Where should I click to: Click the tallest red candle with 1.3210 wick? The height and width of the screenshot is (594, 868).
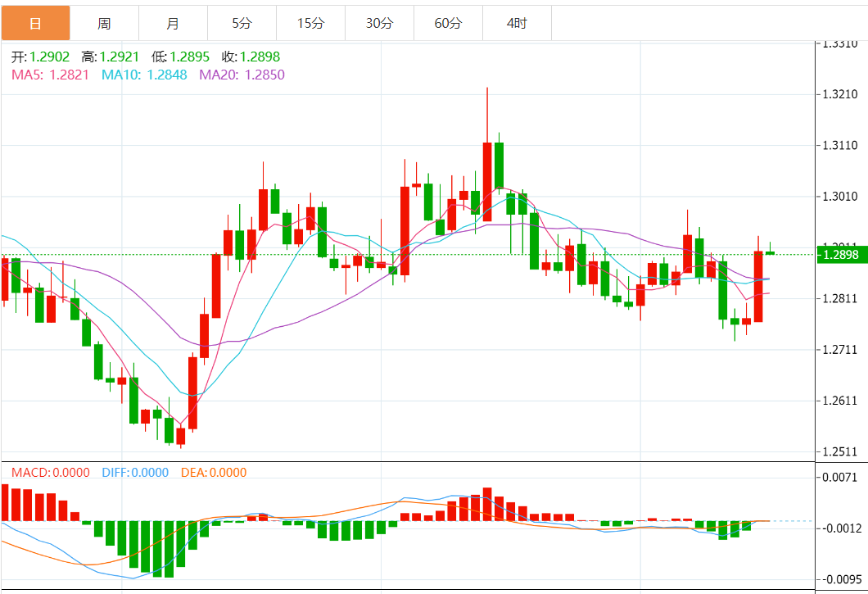point(487,182)
